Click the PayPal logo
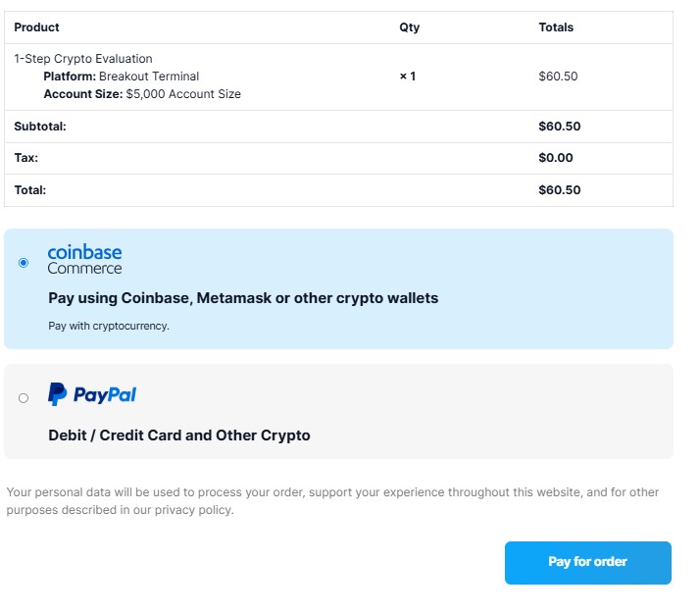Image resolution: width=700 pixels, height=614 pixels. pyautogui.click(x=92, y=394)
